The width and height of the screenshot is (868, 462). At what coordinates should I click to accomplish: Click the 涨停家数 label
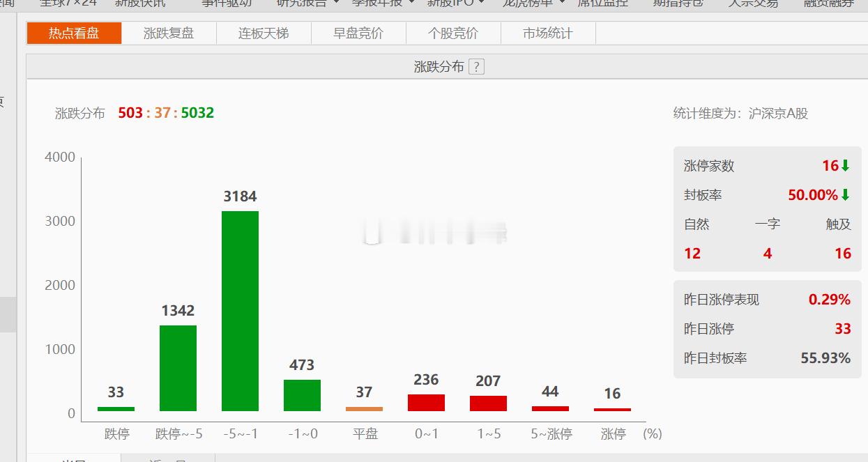[x=709, y=166]
